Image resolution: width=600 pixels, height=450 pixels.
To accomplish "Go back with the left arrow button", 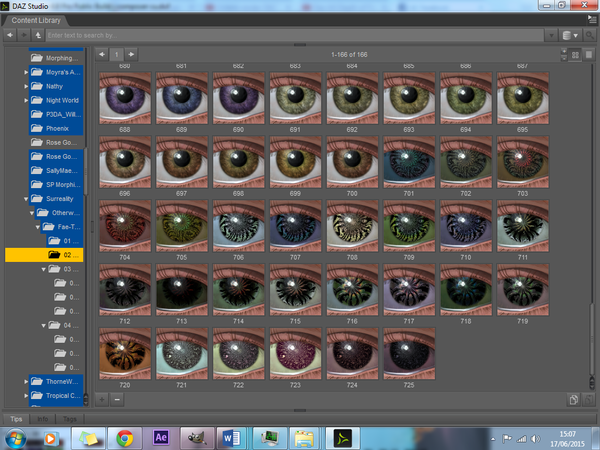I will (10, 35).
